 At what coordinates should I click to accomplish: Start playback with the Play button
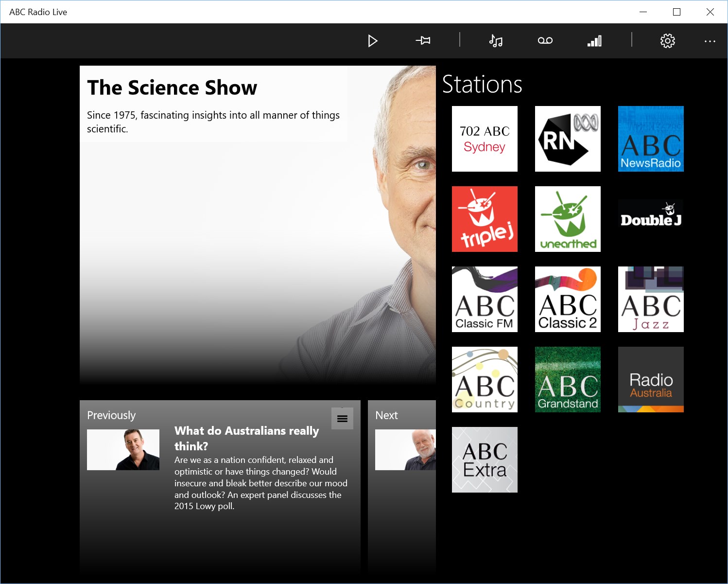(x=373, y=41)
